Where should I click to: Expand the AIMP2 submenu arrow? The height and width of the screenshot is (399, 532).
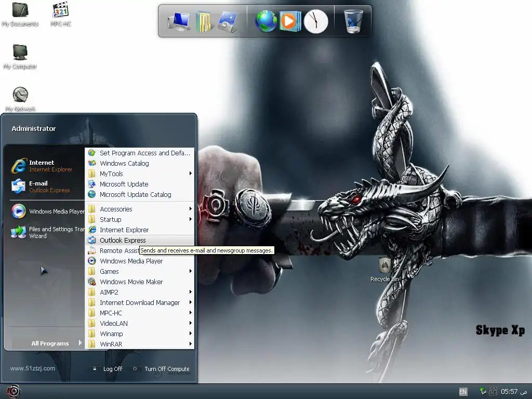tap(190, 292)
